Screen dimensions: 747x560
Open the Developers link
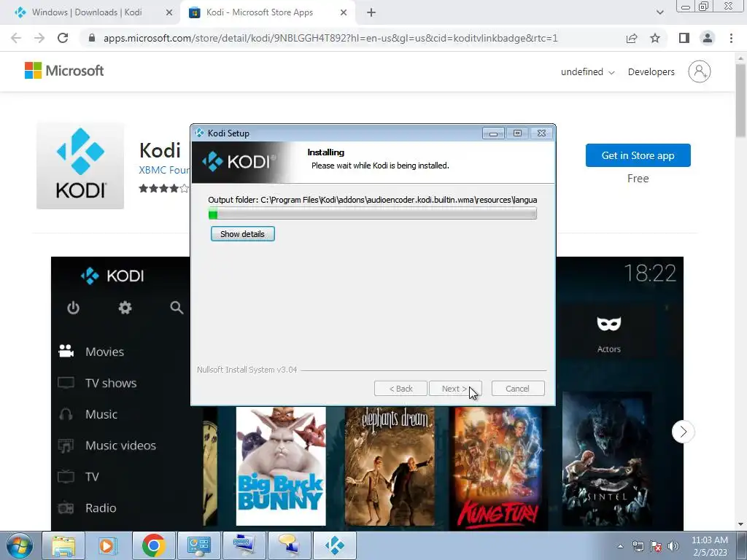(651, 72)
